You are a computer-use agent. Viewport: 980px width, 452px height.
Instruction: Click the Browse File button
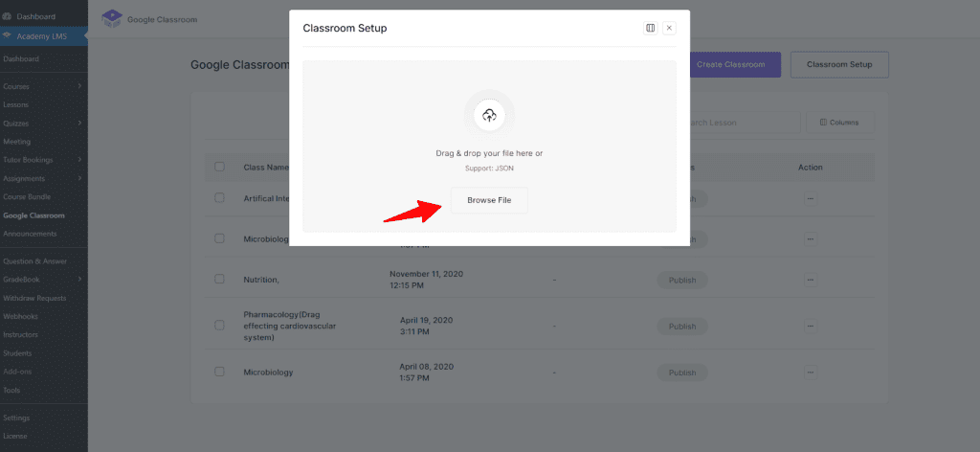[489, 200]
